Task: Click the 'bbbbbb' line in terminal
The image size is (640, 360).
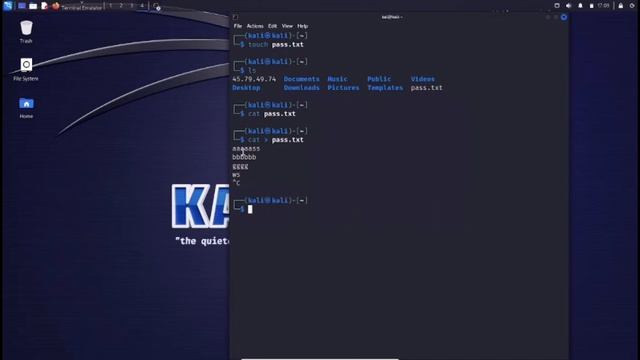Action: pos(244,157)
